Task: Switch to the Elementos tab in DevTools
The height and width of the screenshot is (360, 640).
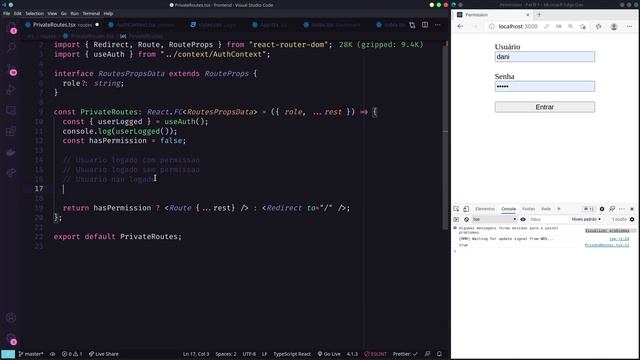Action: (485, 209)
